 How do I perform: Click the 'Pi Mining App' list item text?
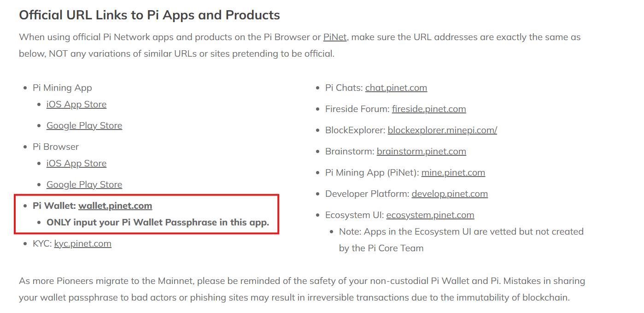pos(62,88)
